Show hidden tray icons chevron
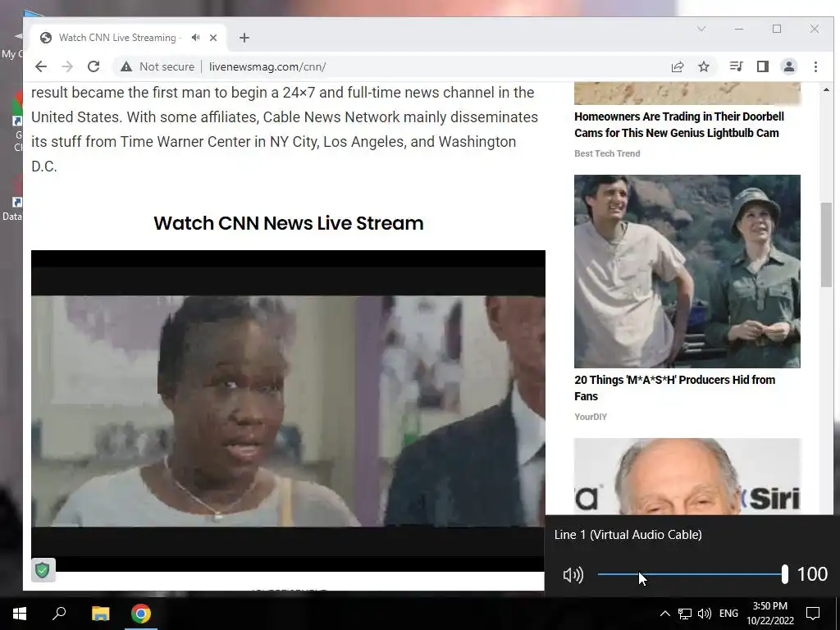This screenshot has height=630, width=840. click(664, 614)
